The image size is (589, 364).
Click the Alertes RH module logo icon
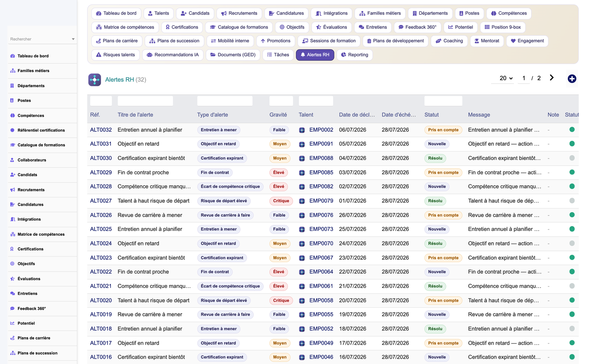pos(95,79)
